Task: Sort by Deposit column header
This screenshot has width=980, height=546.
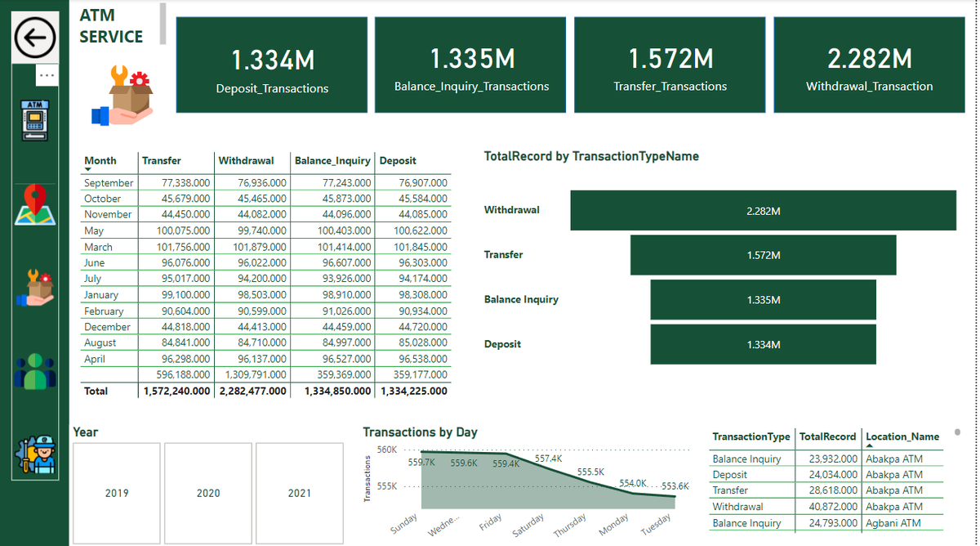Action: click(398, 160)
